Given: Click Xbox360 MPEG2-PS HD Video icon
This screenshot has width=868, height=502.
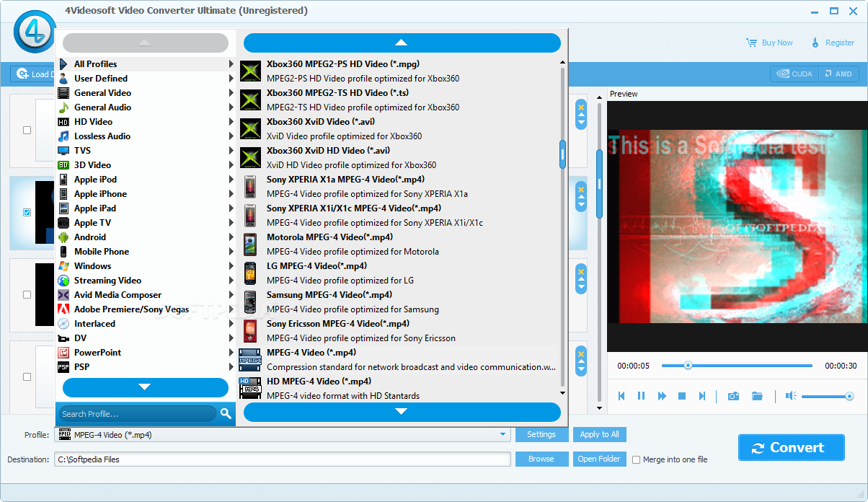Looking at the screenshot, I should coord(250,71).
